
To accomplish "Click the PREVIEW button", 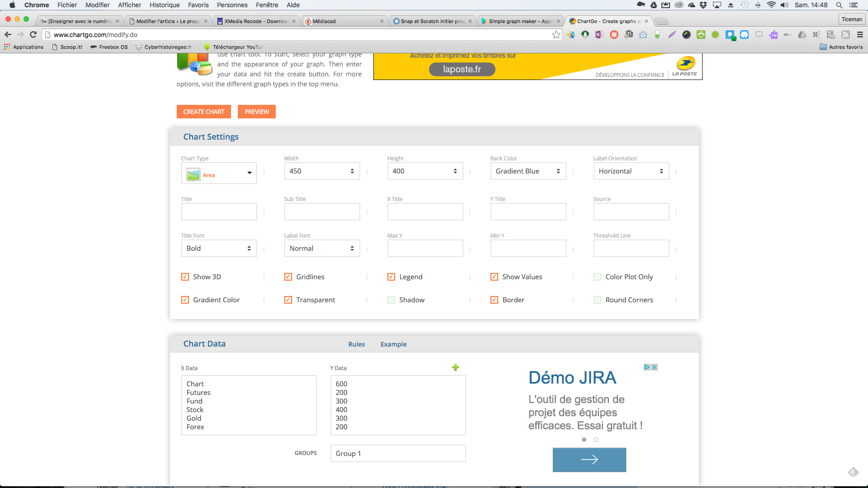I will pyautogui.click(x=257, y=112).
